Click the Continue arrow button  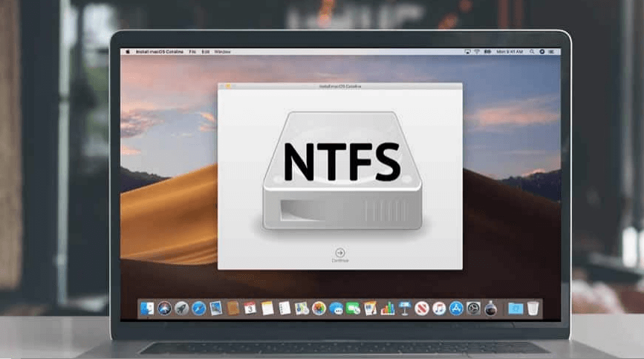click(x=340, y=253)
